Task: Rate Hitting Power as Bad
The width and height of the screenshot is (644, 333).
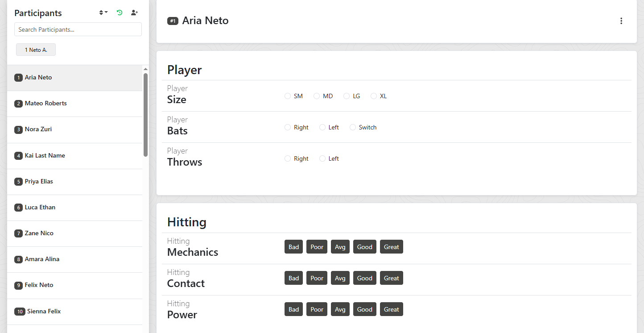Action: point(293,309)
